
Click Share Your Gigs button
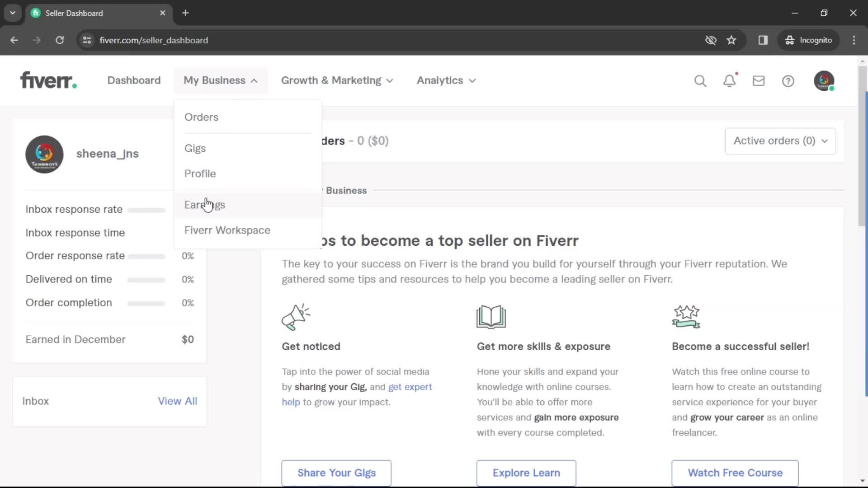coord(336,473)
